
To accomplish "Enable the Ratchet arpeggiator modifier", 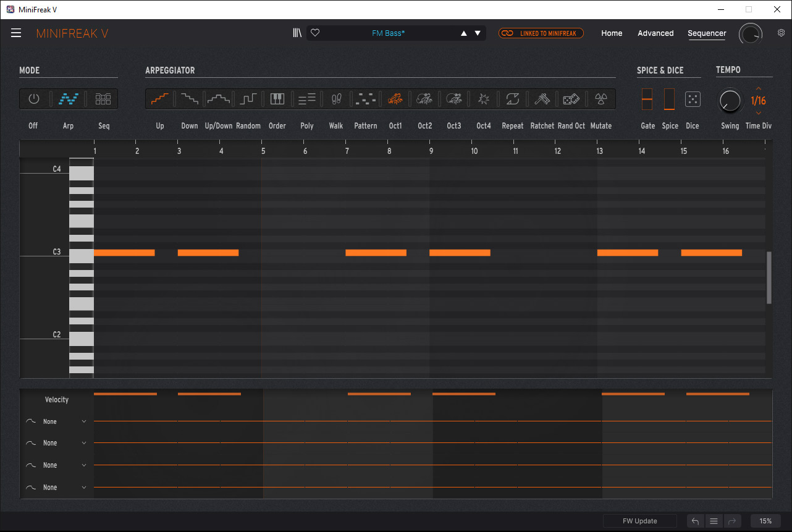I will pos(542,99).
